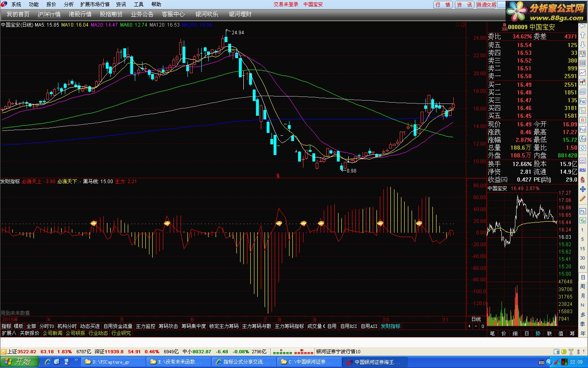
Task: Switch to 30-minute period
Action: point(583,258)
